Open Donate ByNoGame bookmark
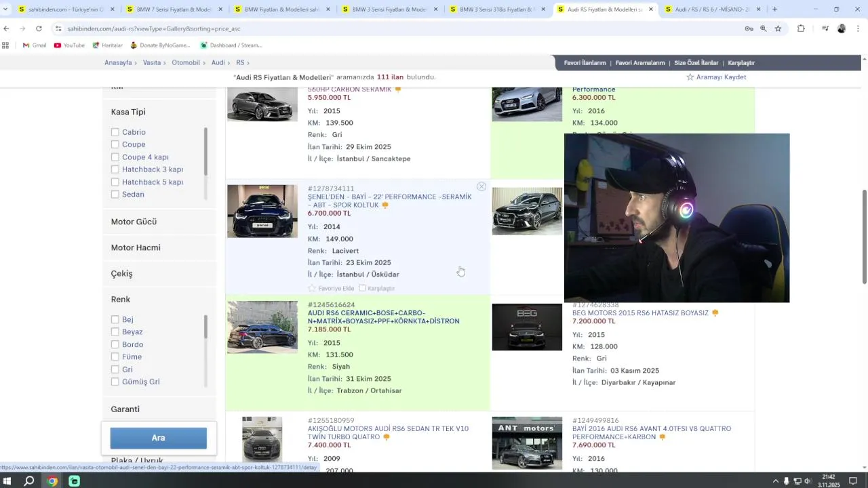The height and width of the screenshot is (488, 868). point(160,45)
